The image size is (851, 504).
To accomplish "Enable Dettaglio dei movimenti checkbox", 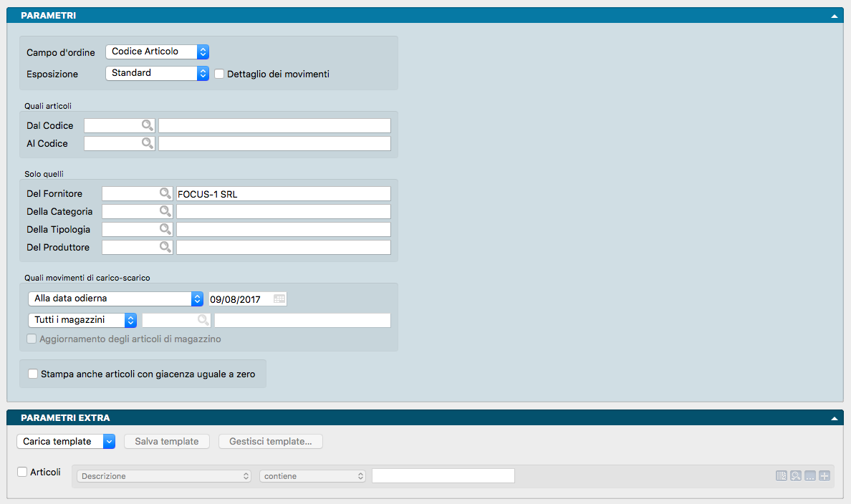I will (220, 74).
